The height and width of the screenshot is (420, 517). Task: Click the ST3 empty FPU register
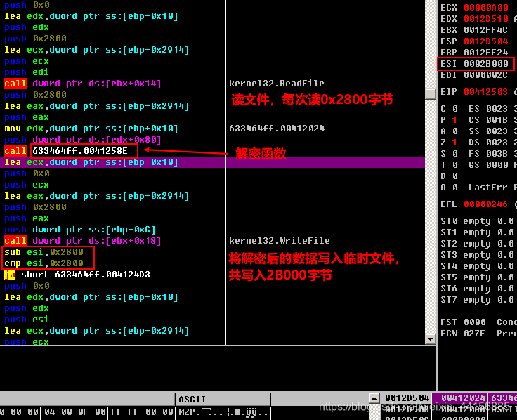[x=477, y=254]
